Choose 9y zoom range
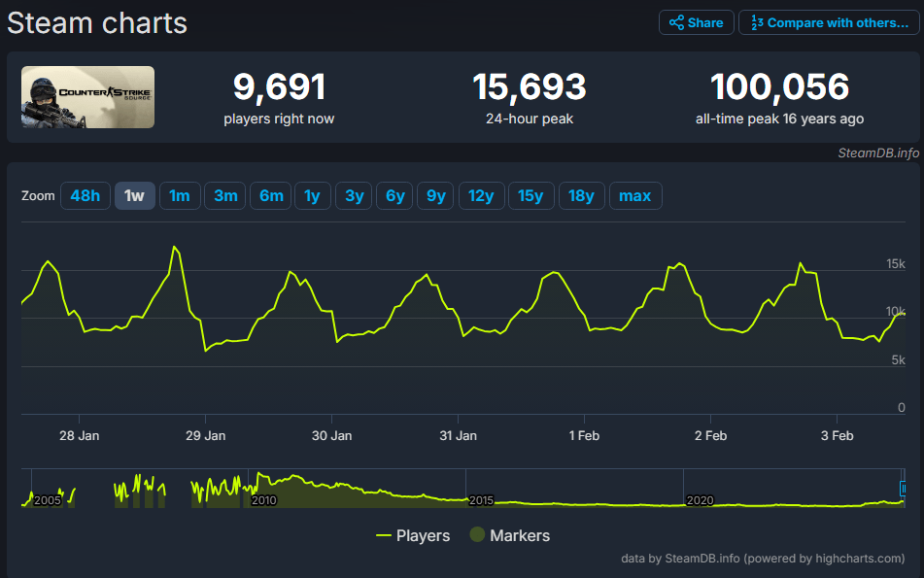Screen dimensions: 924x578 click(436, 195)
